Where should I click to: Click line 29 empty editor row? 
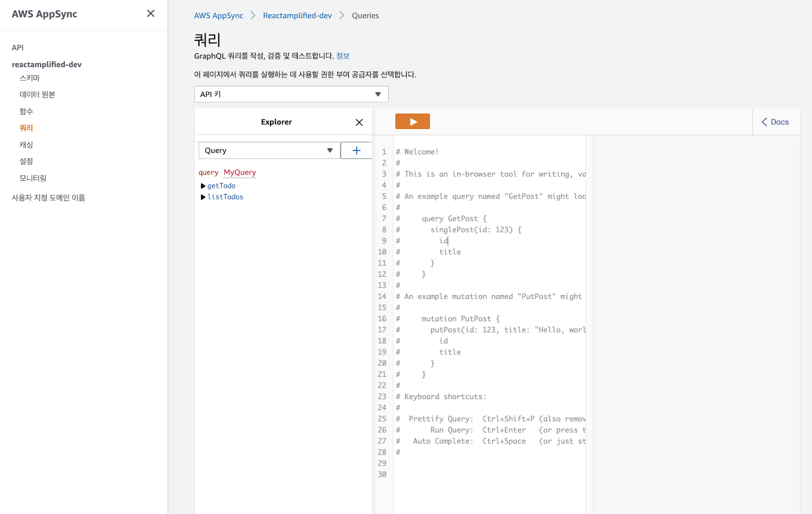coord(490,463)
